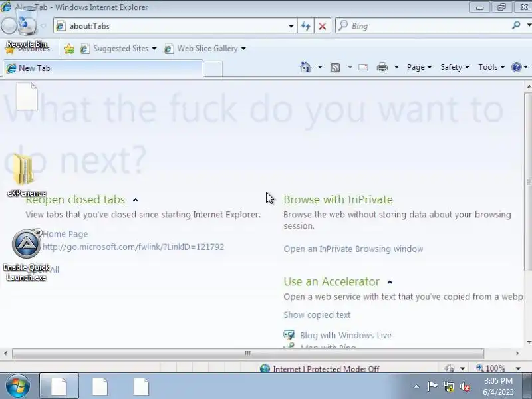Click Add to Favorites Bar star icon
This screenshot has width=532, height=399.
click(x=69, y=49)
